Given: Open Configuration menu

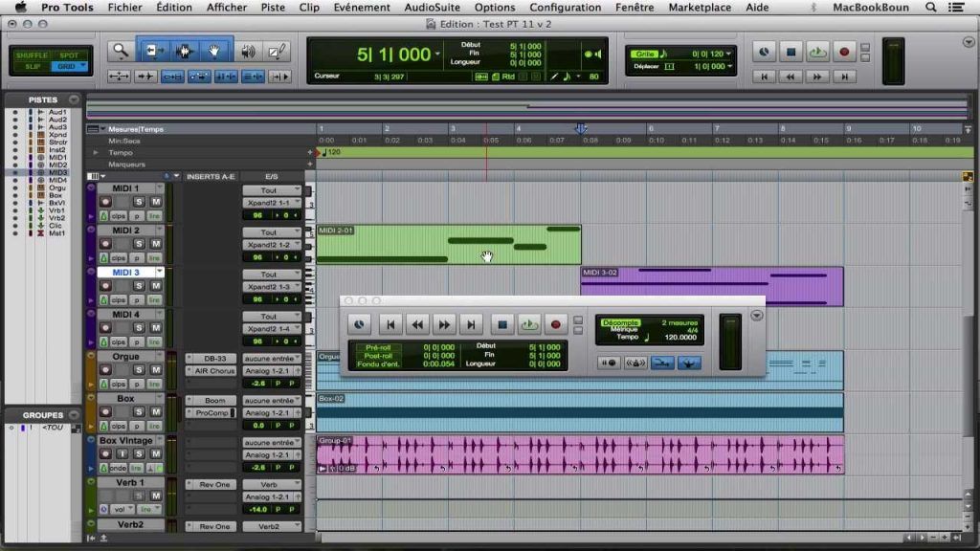Looking at the screenshot, I should [x=565, y=8].
